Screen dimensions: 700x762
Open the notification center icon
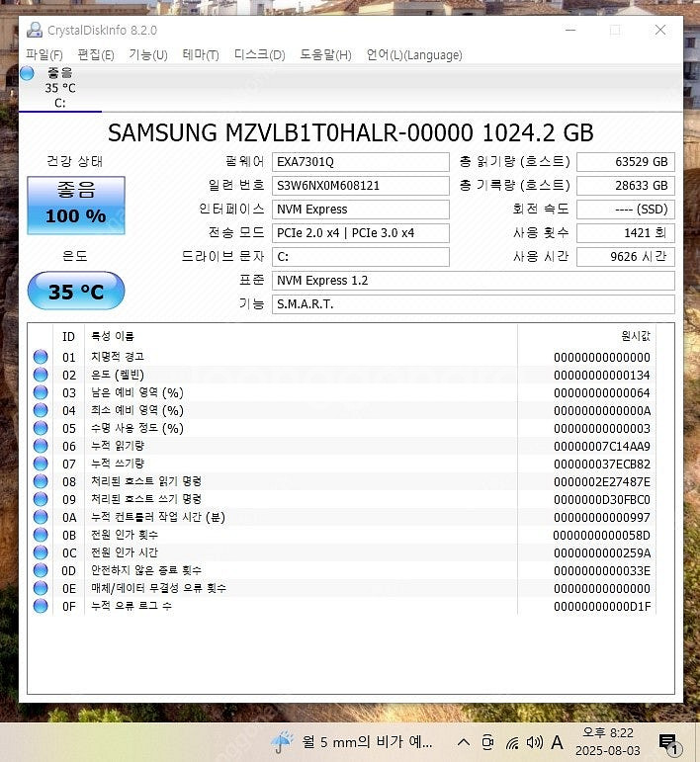(670, 744)
